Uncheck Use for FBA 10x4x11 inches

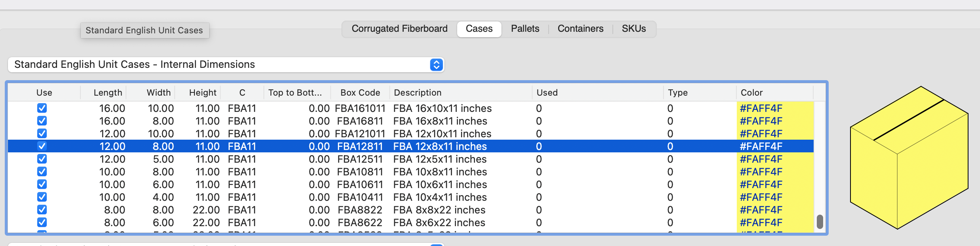42,197
